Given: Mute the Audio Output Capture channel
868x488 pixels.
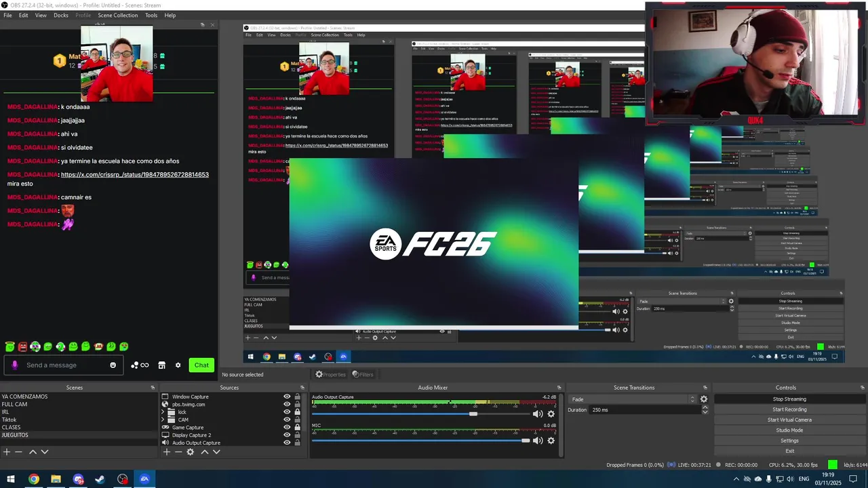Looking at the screenshot, I should tap(537, 414).
